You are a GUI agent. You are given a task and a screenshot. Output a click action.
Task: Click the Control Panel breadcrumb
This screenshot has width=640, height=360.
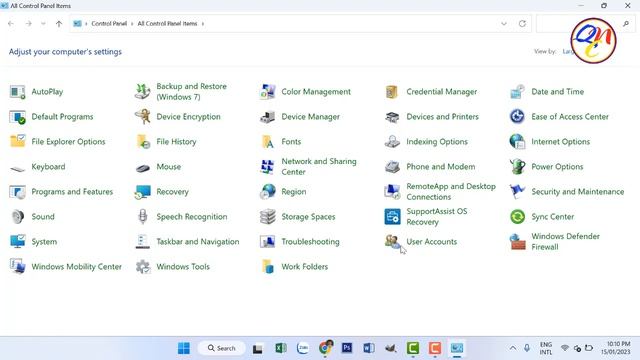pos(109,24)
